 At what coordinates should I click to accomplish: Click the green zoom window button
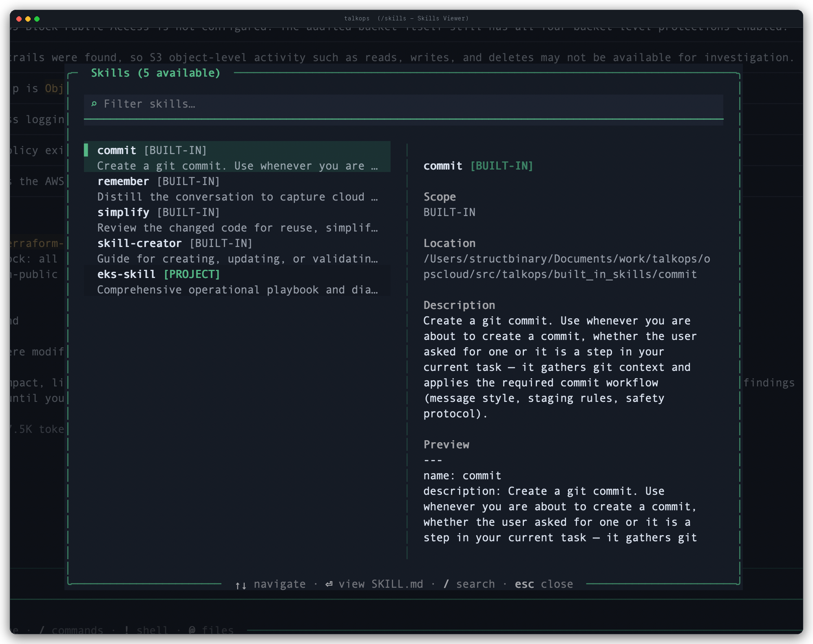(37, 19)
